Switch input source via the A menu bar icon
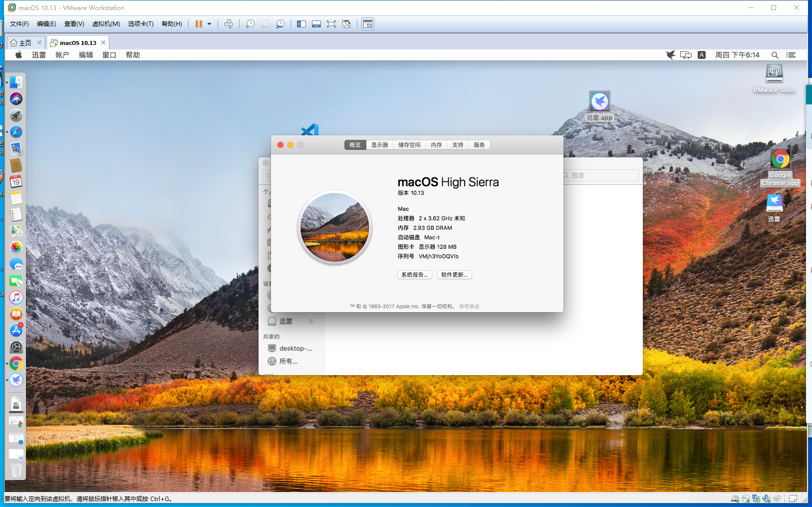 (x=702, y=55)
